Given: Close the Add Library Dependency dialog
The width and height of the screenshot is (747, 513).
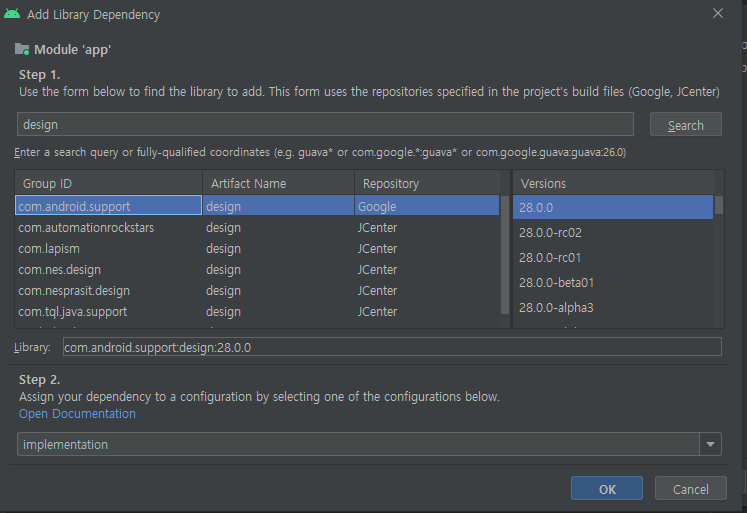Looking at the screenshot, I should 717,13.
